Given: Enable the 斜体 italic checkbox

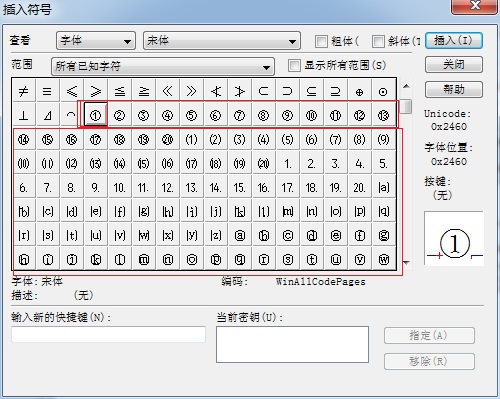Looking at the screenshot, I should (378, 41).
